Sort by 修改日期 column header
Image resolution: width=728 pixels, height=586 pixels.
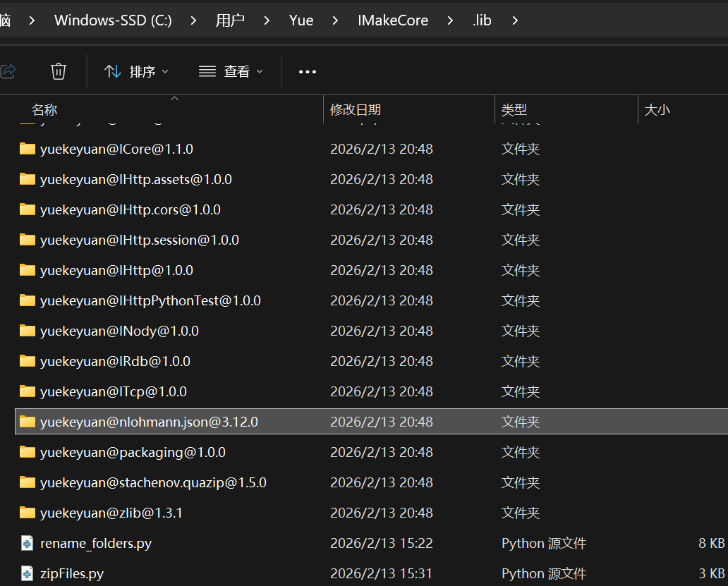tap(356, 109)
